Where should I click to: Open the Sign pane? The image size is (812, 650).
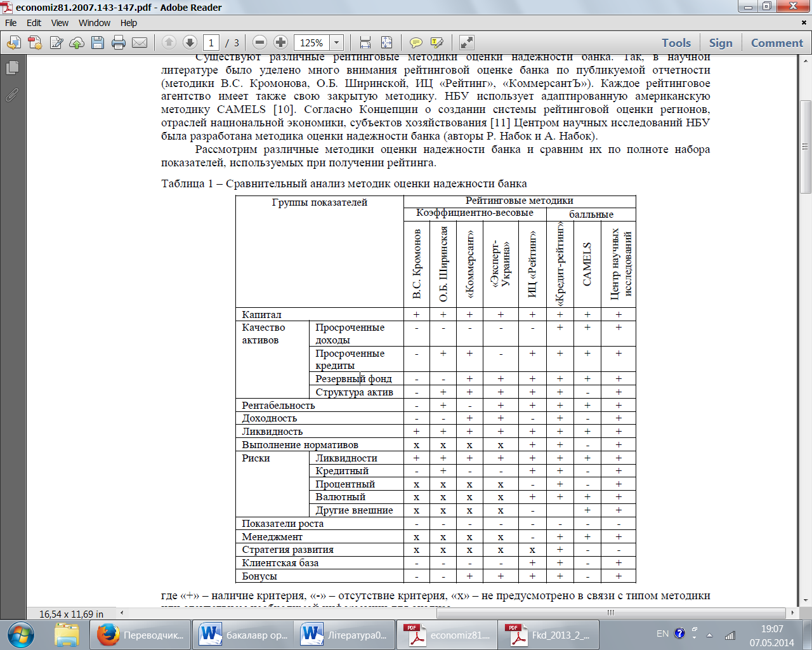[x=721, y=43]
